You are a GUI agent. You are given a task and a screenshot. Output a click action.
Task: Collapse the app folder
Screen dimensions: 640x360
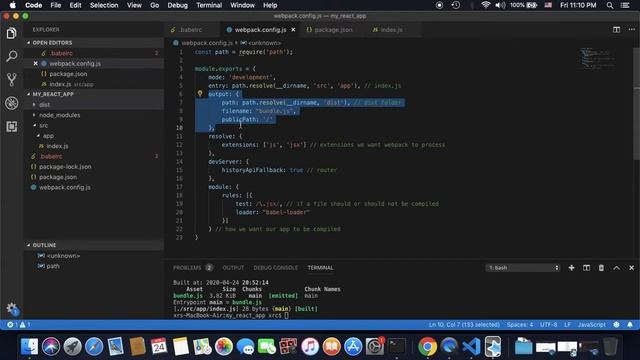48,136
